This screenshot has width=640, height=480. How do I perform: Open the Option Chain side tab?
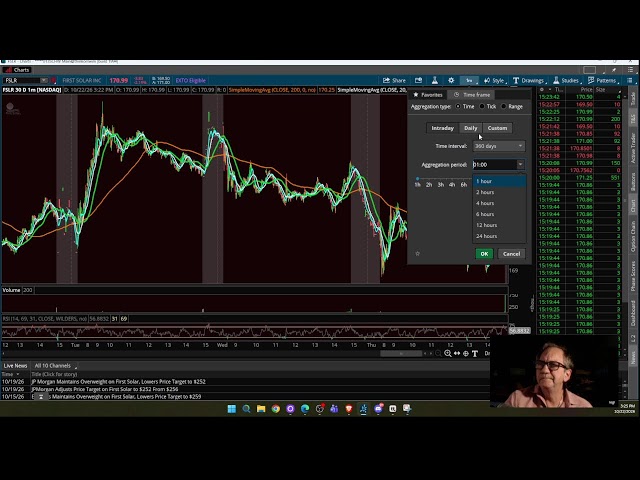click(633, 236)
